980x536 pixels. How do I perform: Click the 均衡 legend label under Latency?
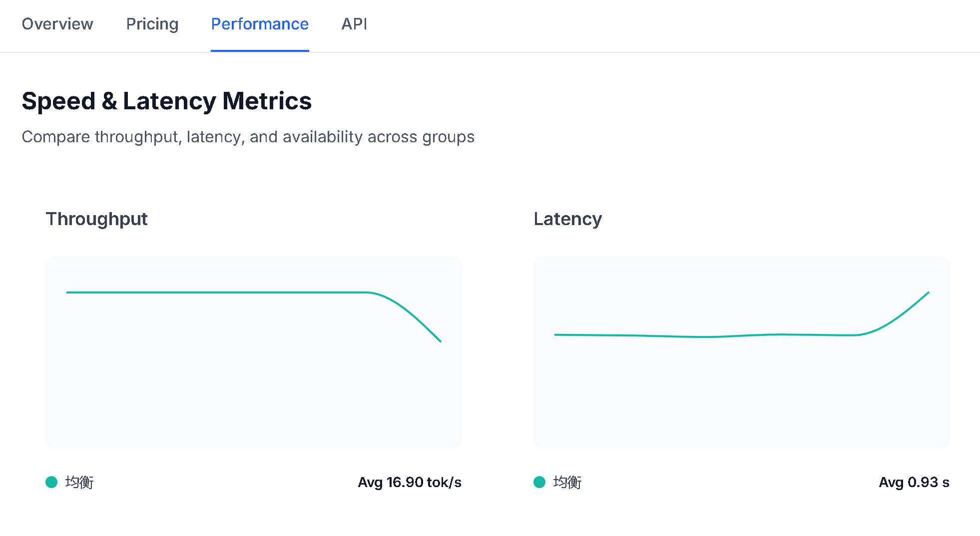(x=567, y=482)
